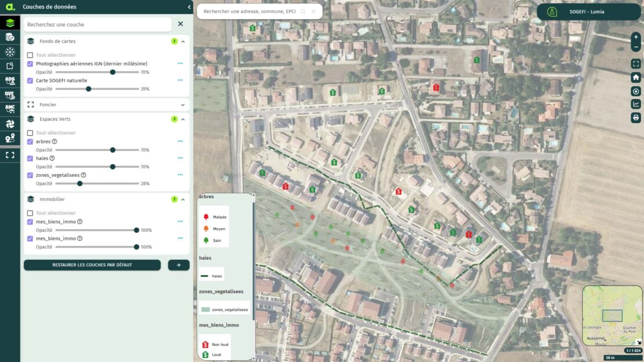Image resolution: width=644 pixels, height=362 pixels.
Task: Click the overview minimap
Action: point(612,316)
